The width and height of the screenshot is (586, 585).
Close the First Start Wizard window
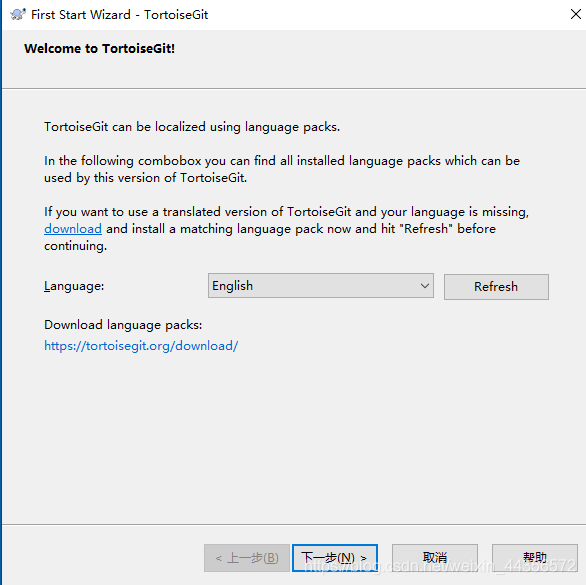tap(576, 14)
